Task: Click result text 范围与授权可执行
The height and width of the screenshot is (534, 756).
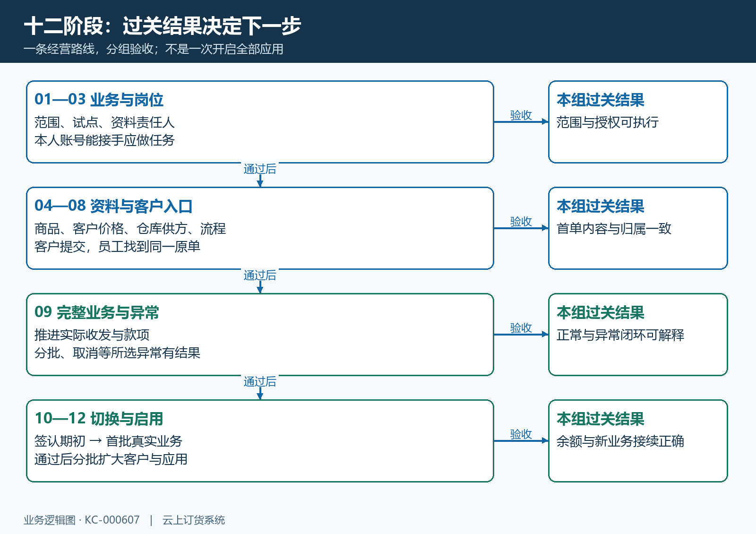Action: 607,122
